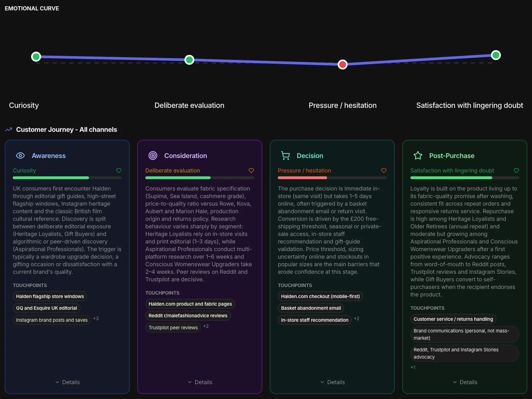Select Halden.com checkout (mobile-first) touchpoint
Viewport: 532px width, 399px height.
point(321,296)
